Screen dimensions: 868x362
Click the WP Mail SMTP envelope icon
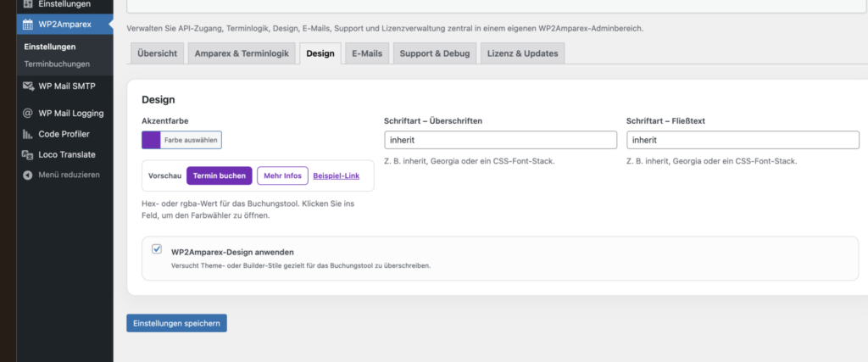pyautogui.click(x=28, y=86)
